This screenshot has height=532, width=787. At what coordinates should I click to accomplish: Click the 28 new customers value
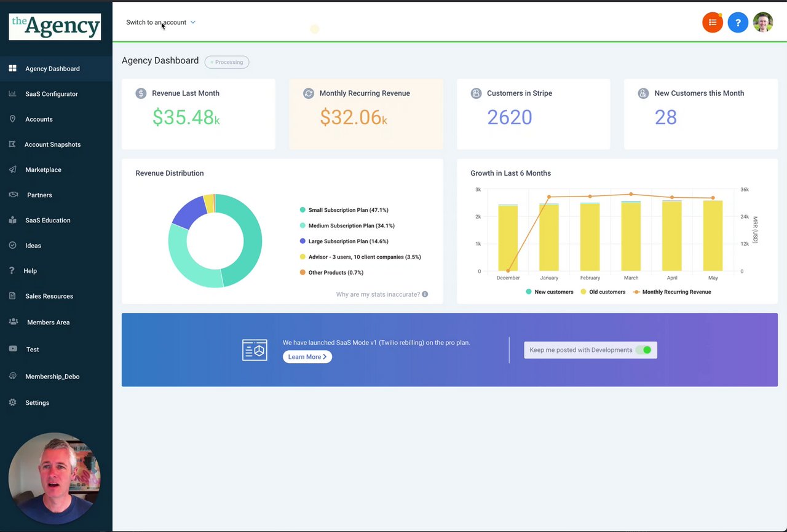coord(666,117)
